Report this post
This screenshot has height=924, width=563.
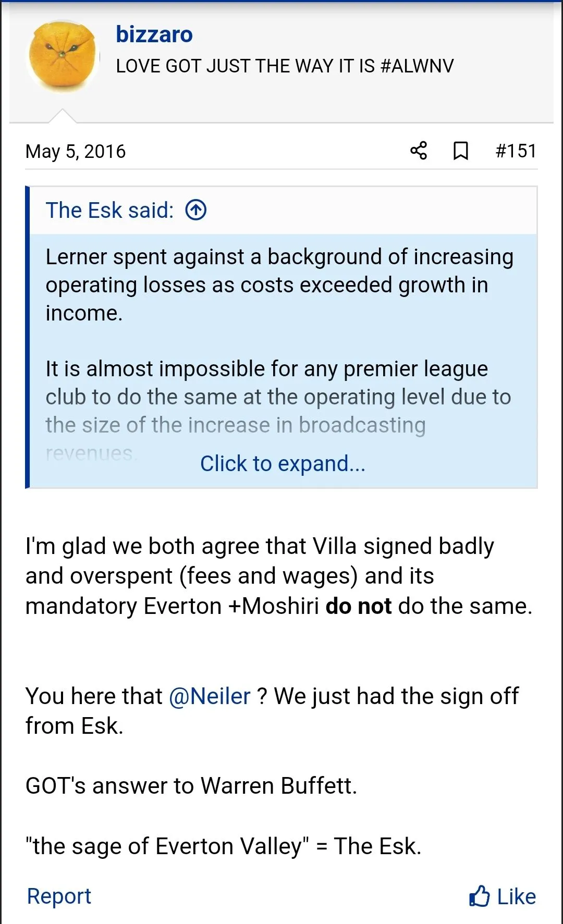click(59, 896)
